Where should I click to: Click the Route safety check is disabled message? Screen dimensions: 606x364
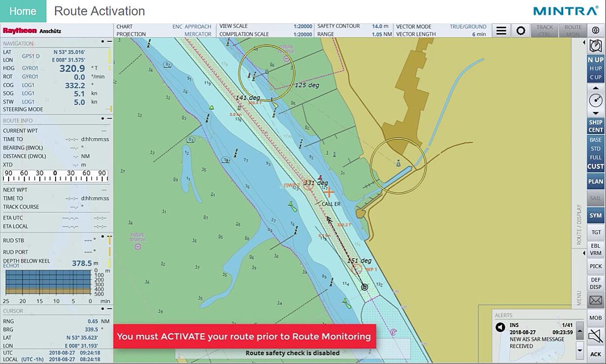(292, 353)
